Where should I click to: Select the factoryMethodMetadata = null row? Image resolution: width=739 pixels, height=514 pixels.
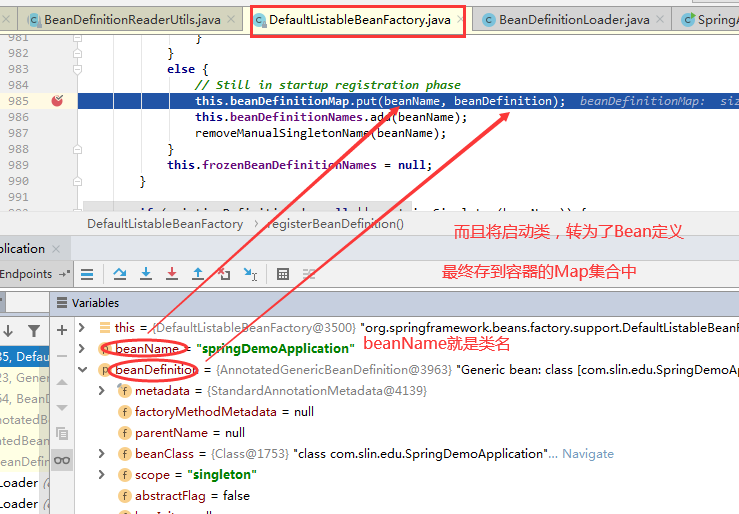coord(224,412)
